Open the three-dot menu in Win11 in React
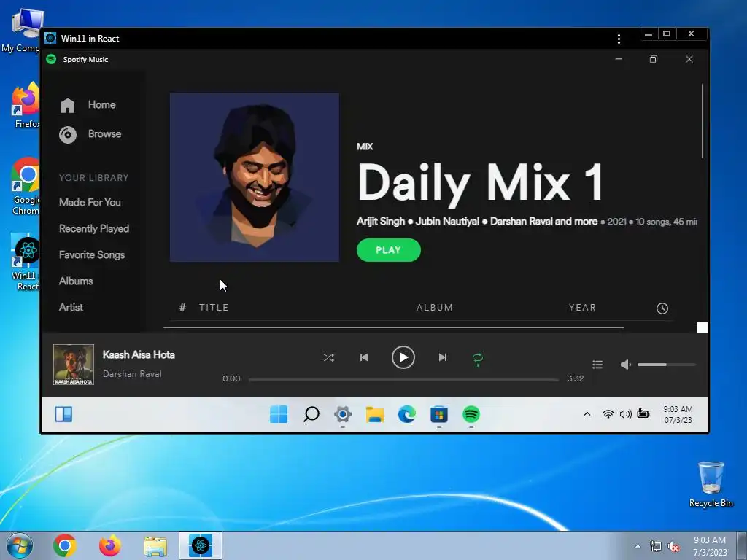This screenshot has width=747, height=560. pyautogui.click(x=619, y=39)
